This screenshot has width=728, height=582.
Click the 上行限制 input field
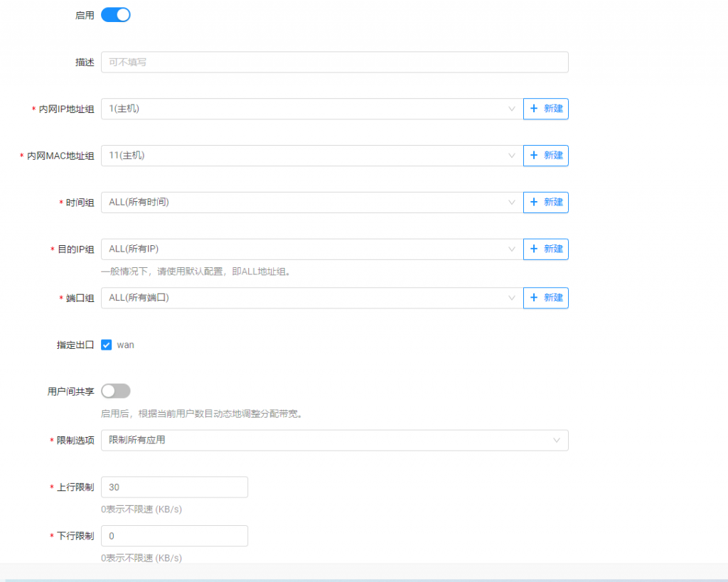tap(175, 487)
